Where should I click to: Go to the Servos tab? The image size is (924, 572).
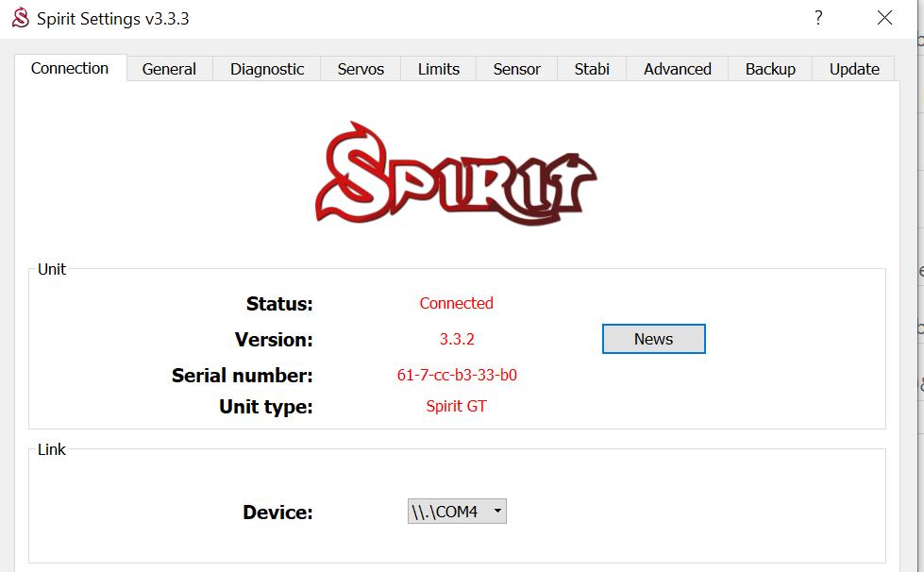coord(361,69)
